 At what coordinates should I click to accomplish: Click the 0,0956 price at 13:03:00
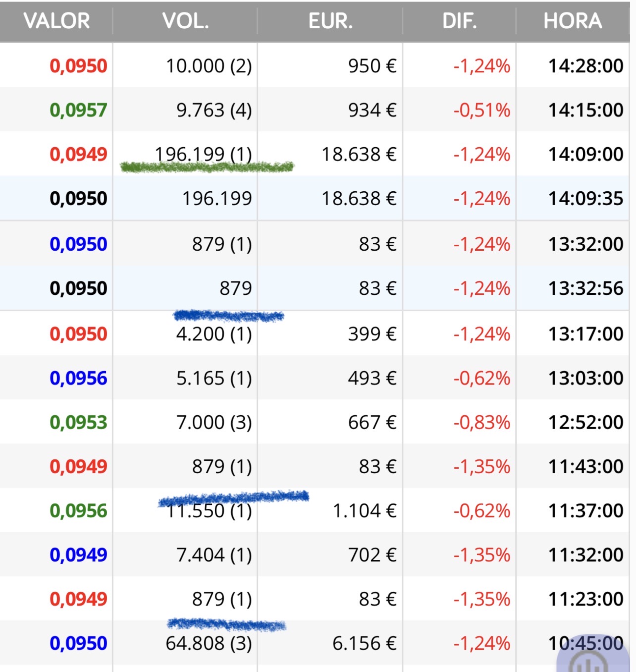pos(78,378)
